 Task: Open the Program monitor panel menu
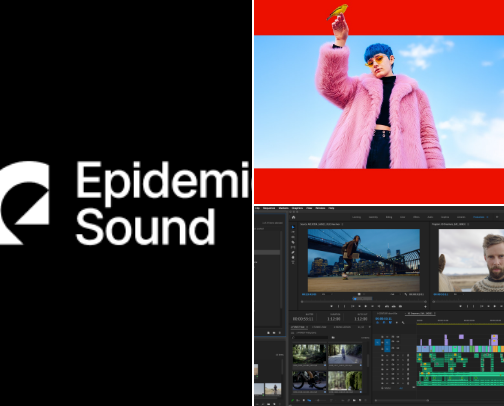tap(468, 224)
